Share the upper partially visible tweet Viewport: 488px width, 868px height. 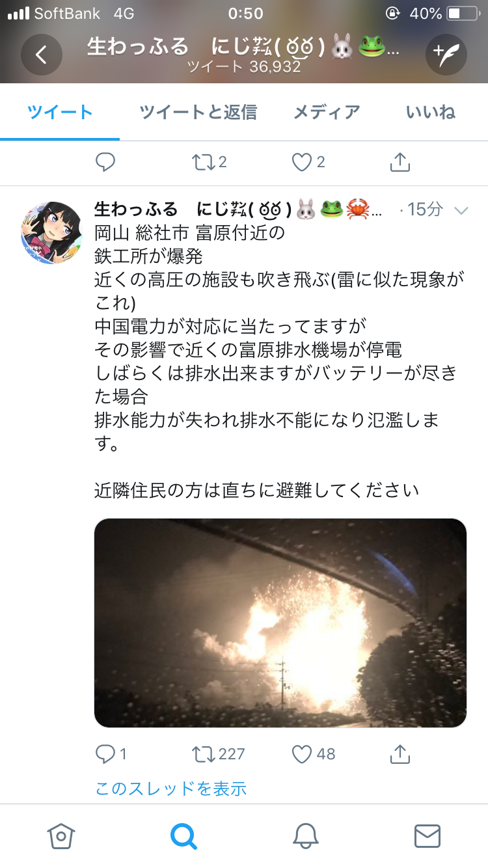coord(400,161)
